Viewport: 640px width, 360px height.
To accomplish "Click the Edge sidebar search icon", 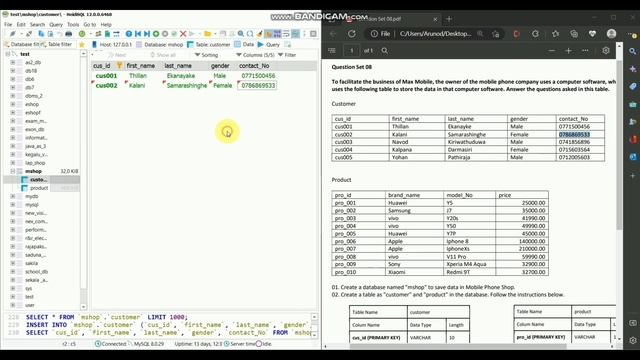I will (632, 51).
